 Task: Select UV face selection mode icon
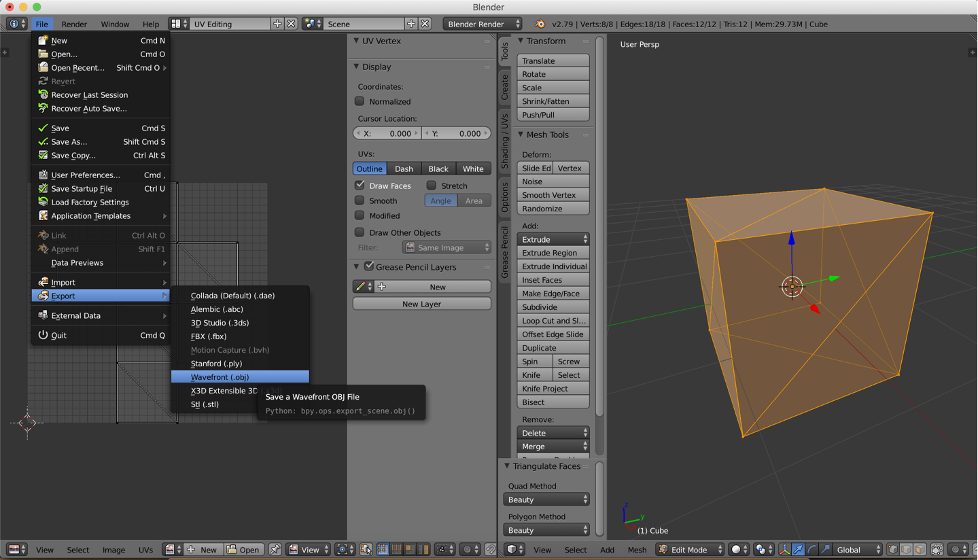pos(410,549)
